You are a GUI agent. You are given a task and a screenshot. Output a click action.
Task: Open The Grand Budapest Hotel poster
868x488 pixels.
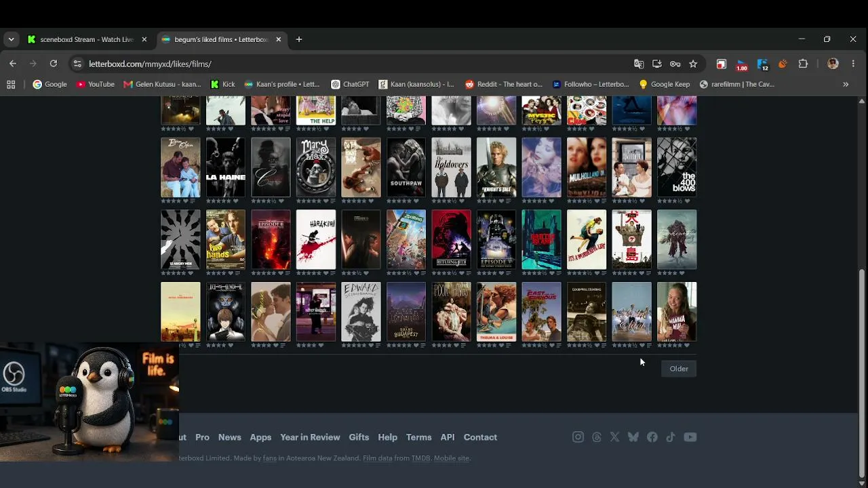point(406,312)
